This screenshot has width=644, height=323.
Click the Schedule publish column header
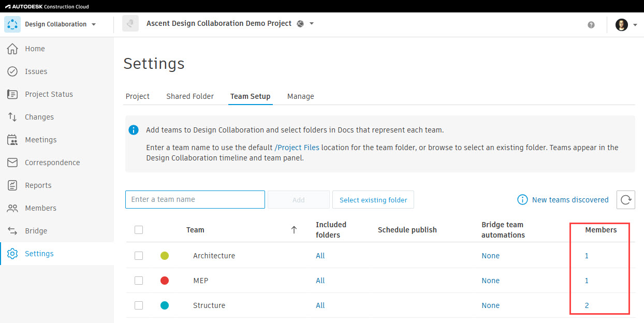pos(407,230)
